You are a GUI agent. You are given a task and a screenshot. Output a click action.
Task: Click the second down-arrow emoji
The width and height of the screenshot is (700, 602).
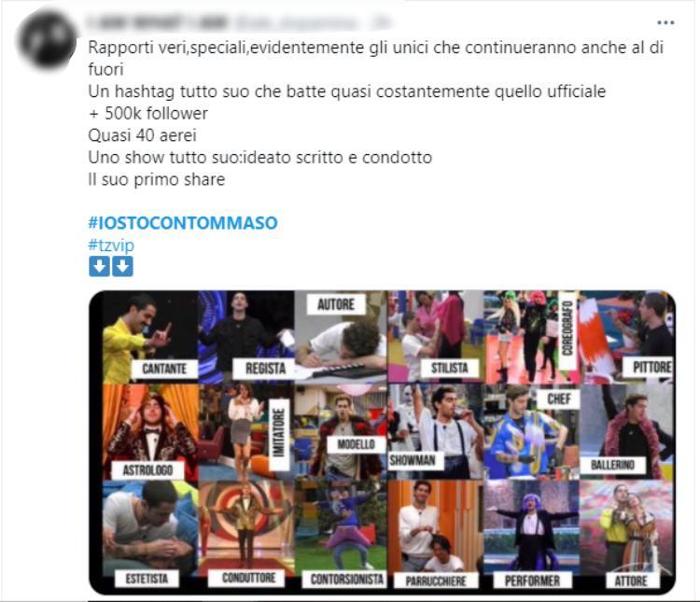click(x=122, y=267)
